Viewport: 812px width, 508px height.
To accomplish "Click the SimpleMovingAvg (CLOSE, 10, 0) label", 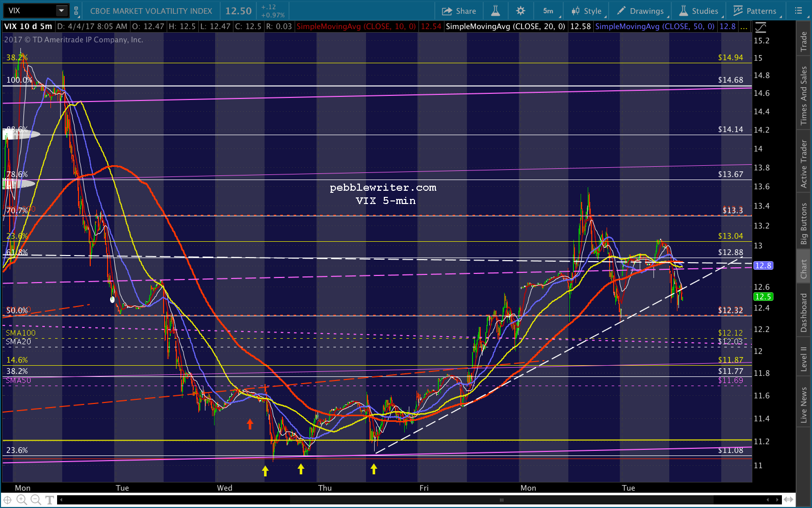I will pyautogui.click(x=356, y=27).
